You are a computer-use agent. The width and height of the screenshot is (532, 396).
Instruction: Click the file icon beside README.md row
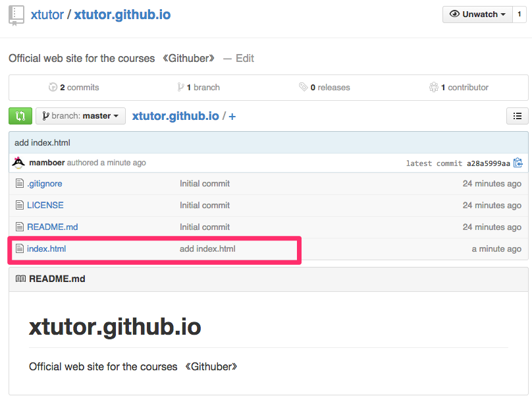coord(20,227)
